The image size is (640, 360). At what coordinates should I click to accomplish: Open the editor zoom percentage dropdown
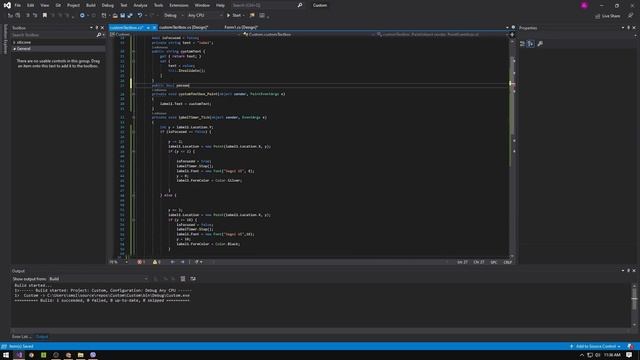click(x=118, y=262)
